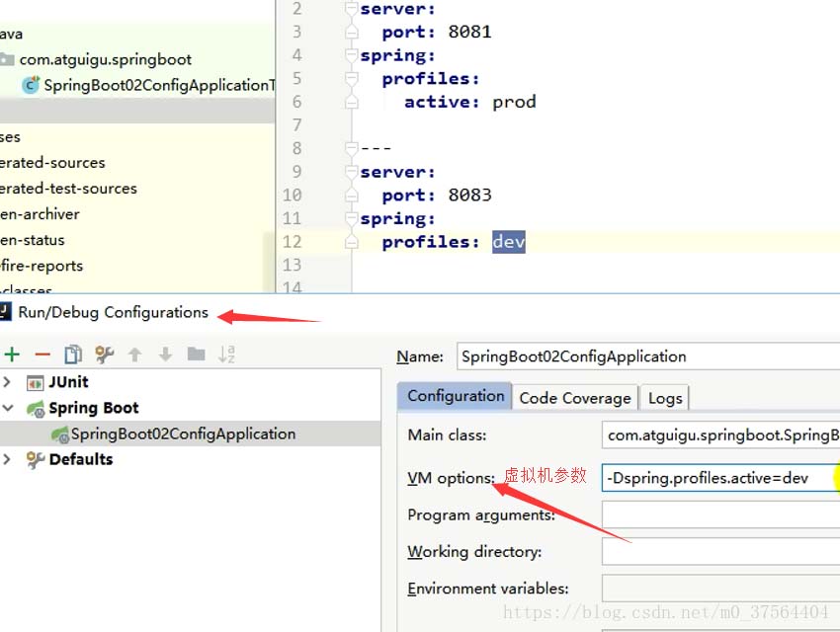Fold the spring block at line 11

[352, 218]
